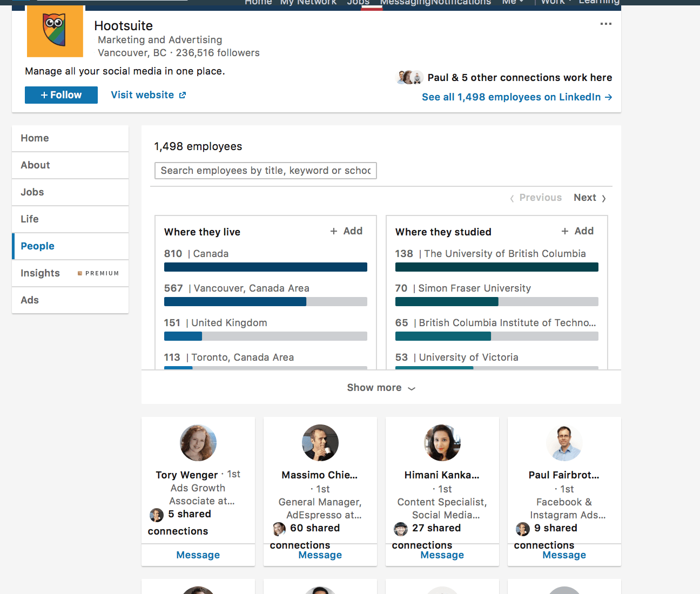Open Paul Fairbrot... profile photo
This screenshot has width=700, height=594.
click(x=564, y=443)
